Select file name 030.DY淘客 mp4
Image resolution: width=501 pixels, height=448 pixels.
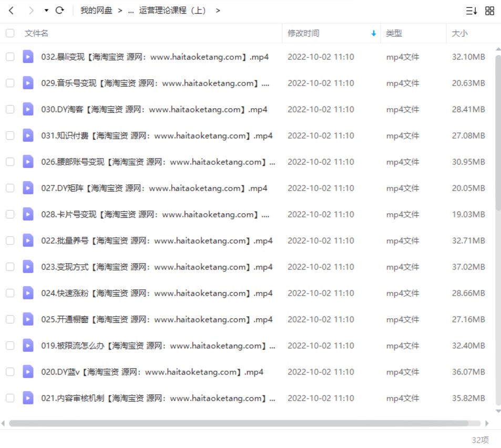point(155,109)
